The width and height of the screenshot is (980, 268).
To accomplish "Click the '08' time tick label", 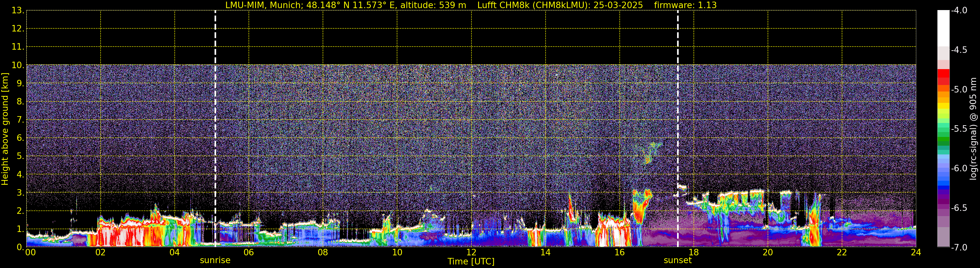I will click(x=323, y=252).
